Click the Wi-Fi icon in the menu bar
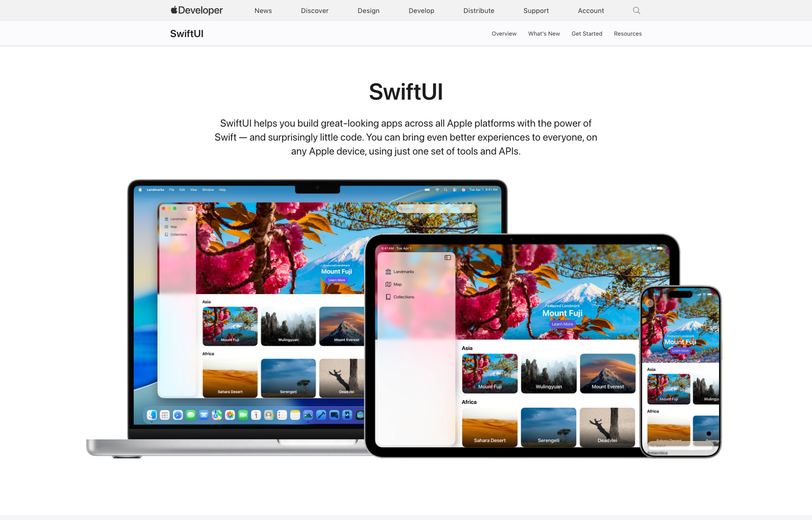 coord(437,190)
